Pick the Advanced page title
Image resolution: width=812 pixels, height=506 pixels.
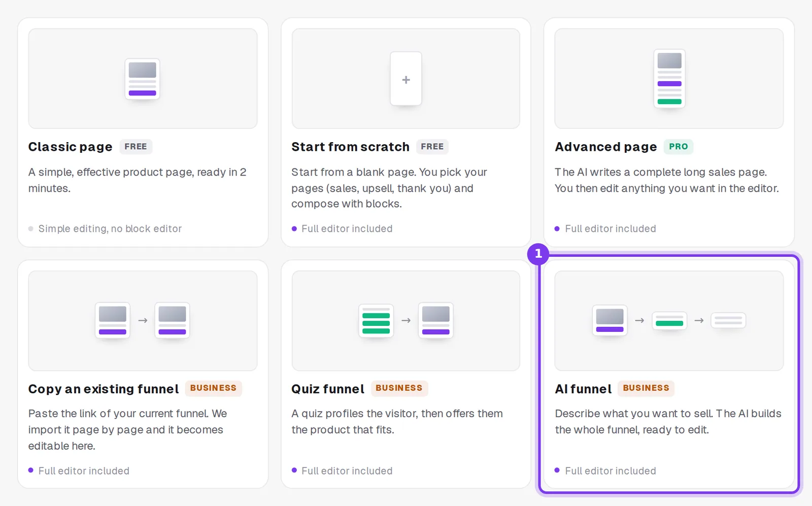point(606,147)
